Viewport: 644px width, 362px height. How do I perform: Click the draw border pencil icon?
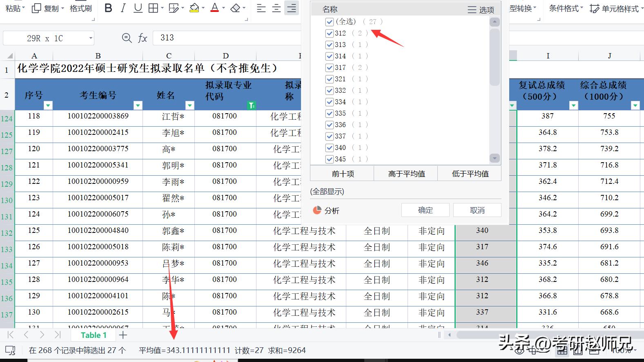(174, 8)
